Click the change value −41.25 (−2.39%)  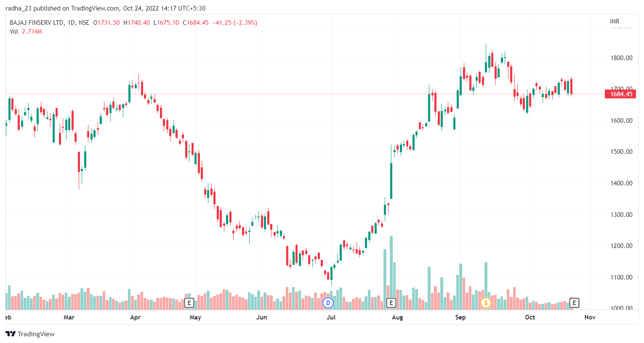pyautogui.click(x=234, y=23)
